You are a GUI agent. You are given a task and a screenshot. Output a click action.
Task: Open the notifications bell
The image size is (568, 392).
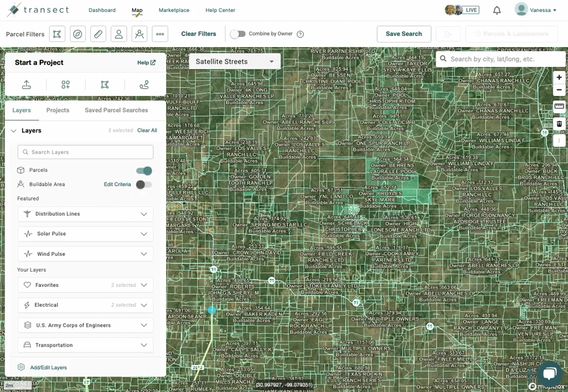click(x=497, y=10)
